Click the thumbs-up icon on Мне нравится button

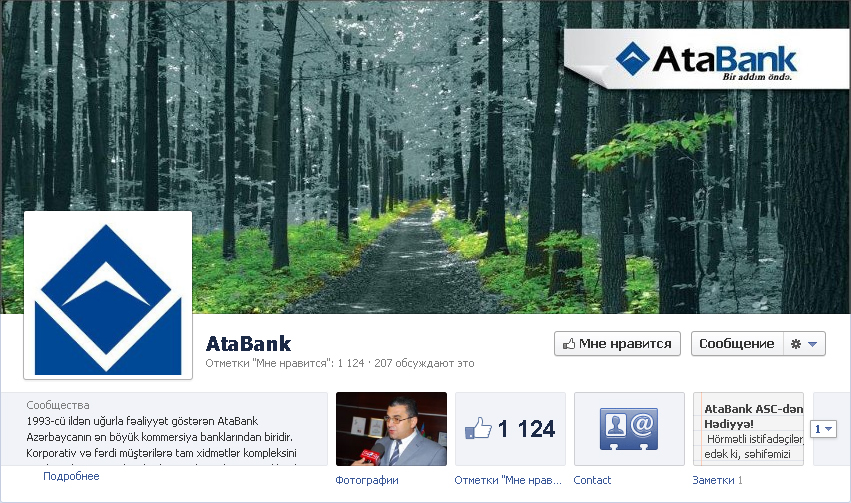pyautogui.click(x=569, y=343)
